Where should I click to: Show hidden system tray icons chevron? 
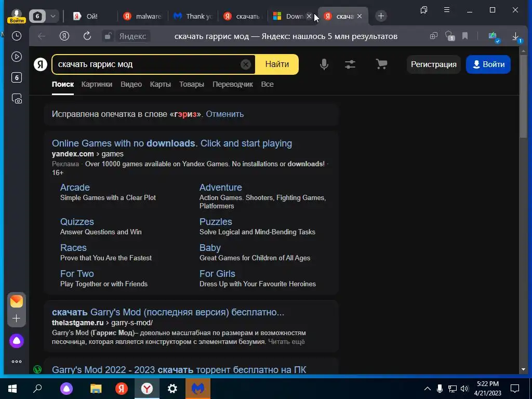tap(428, 389)
